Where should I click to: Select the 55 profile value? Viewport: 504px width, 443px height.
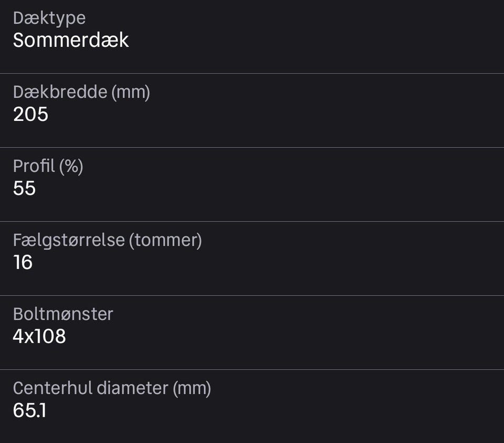click(x=24, y=188)
